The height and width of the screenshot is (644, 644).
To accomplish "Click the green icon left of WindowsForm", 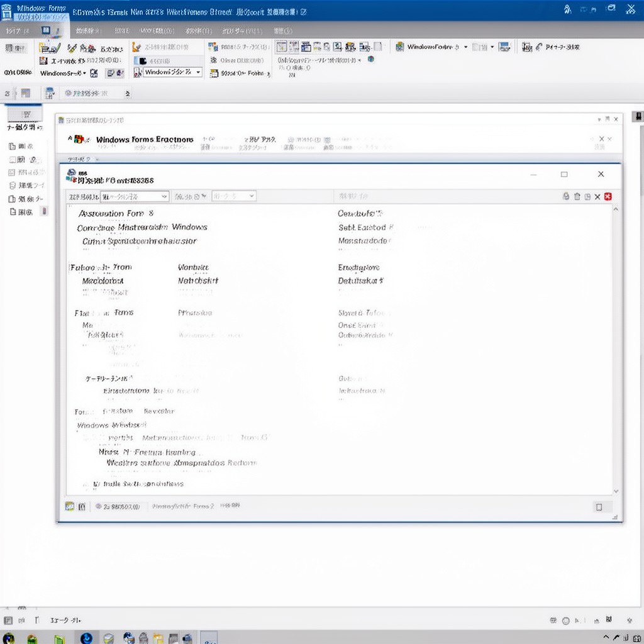I will [x=399, y=47].
